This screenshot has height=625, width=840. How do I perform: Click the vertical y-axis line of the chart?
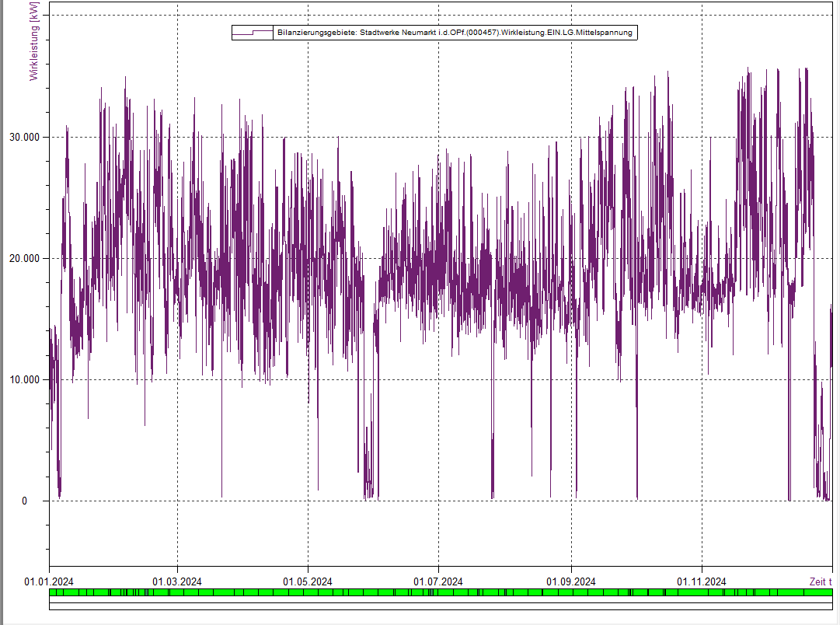coord(49,311)
